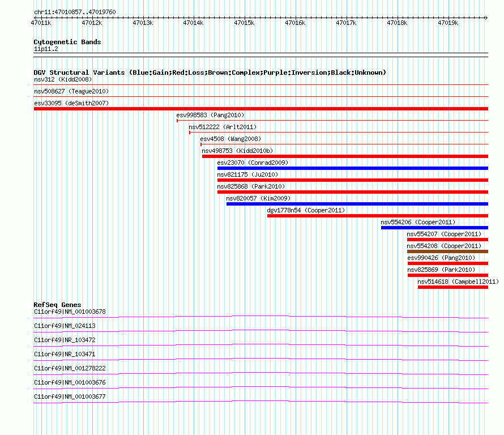The width and height of the screenshot is (504, 435).
Task: Open esv23070 (Conrad2009) variant
Action: (253, 163)
